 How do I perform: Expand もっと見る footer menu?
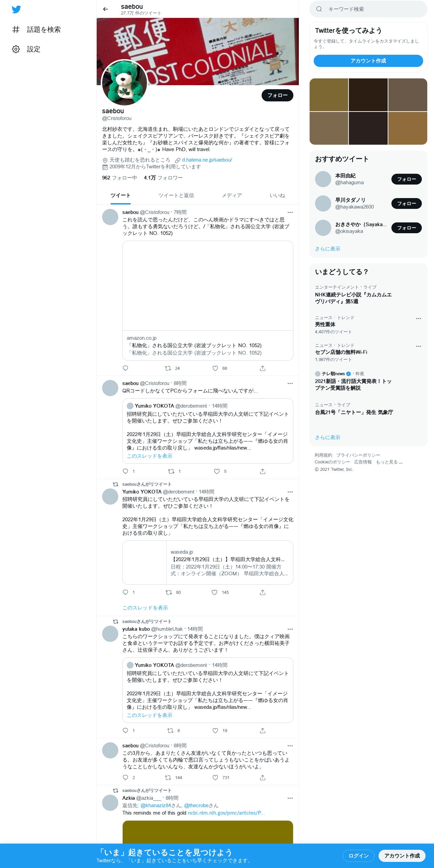coord(389,462)
